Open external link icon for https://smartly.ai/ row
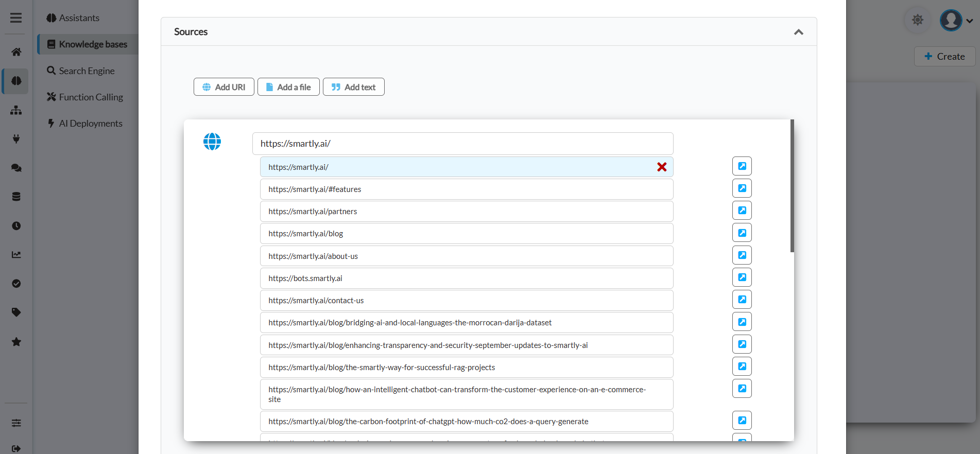 pyautogui.click(x=742, y=166)
